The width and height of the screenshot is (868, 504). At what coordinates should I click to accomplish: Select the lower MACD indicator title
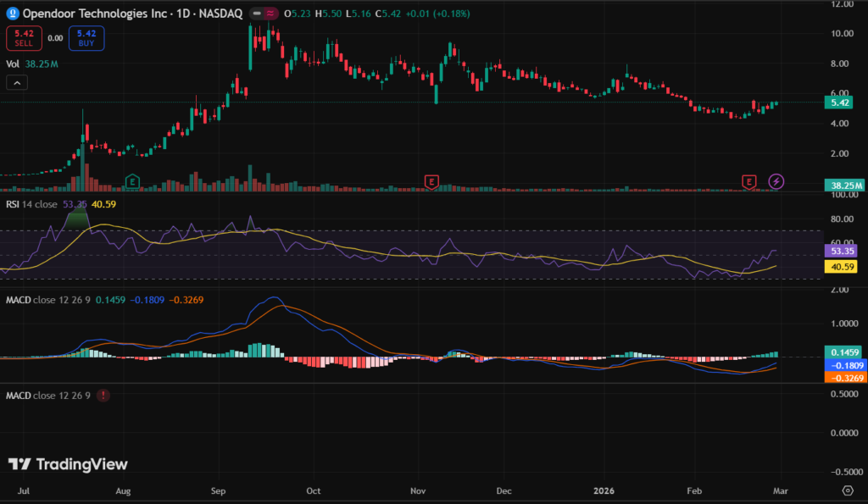point(47,396)
